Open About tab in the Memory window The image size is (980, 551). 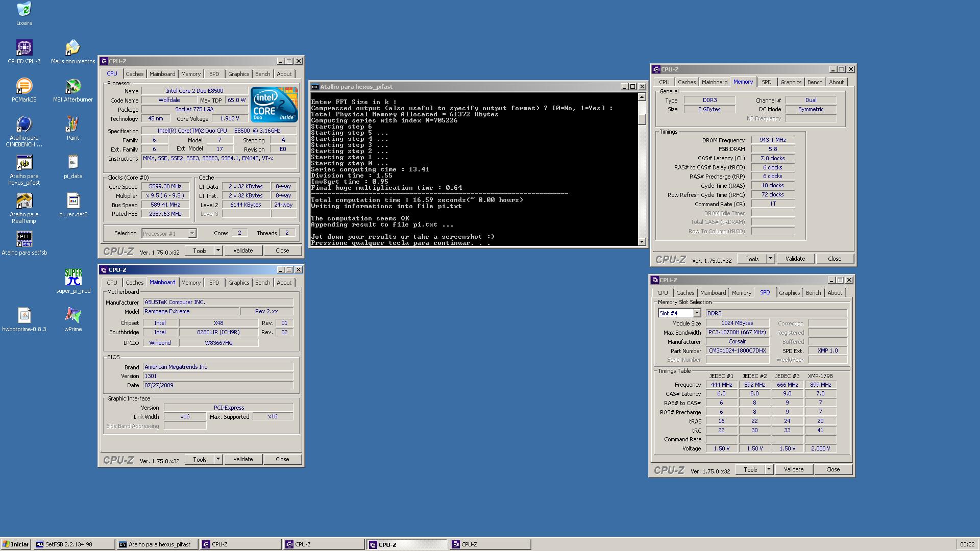click(836, 82)
